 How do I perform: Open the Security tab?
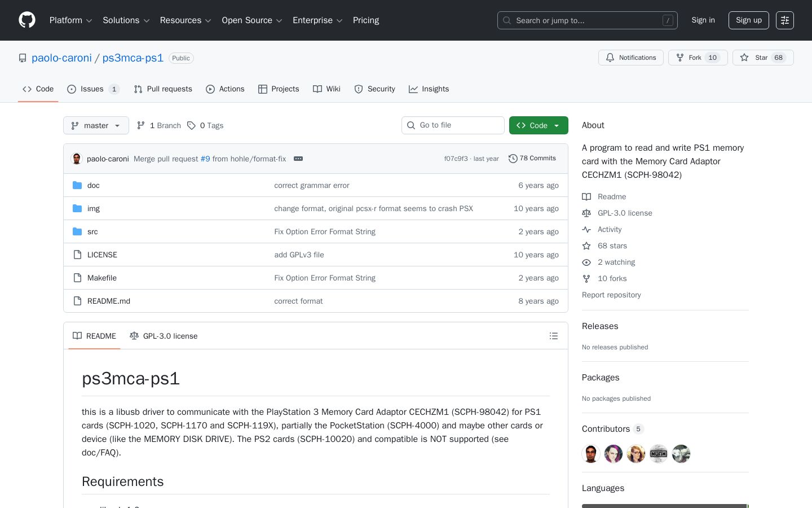(x=374, y=89)
